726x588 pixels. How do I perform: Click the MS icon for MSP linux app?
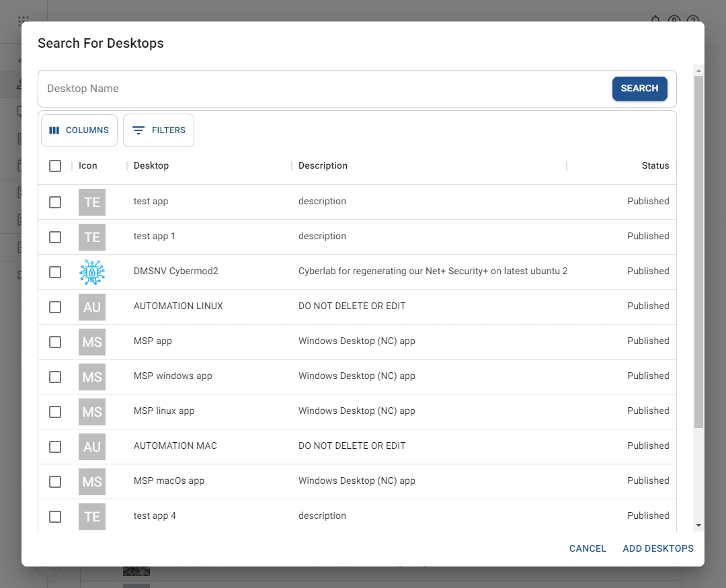pyautogui.click(x=92, y=411)
